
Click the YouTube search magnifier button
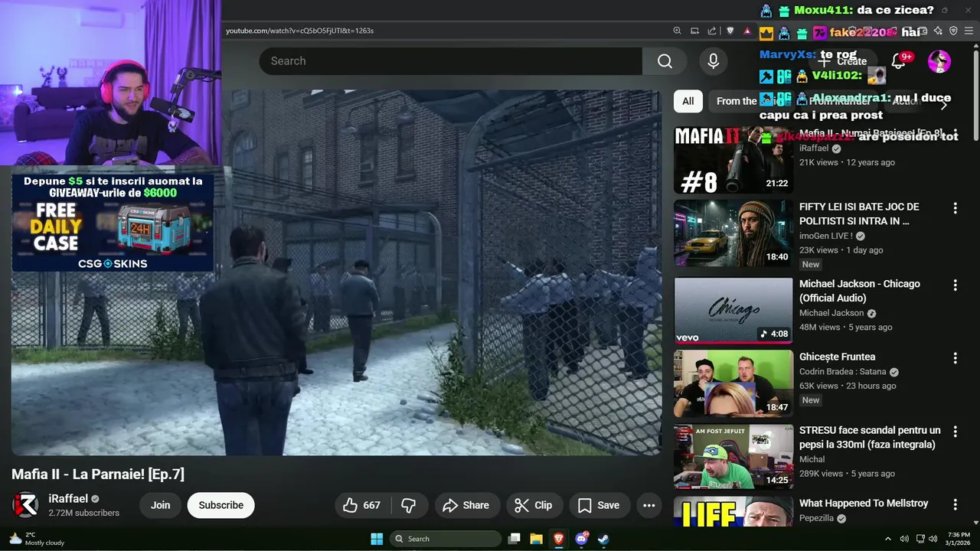tap(665, 61)
